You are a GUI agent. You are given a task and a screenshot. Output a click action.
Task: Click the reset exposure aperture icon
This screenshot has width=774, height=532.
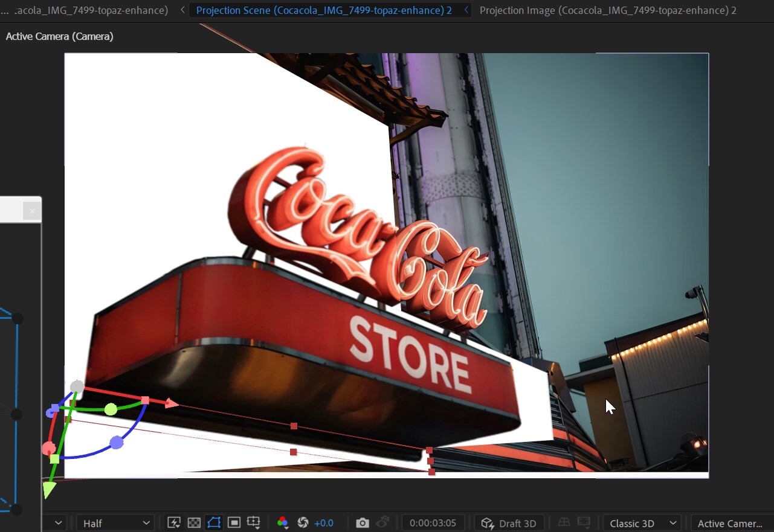[303, 523]
